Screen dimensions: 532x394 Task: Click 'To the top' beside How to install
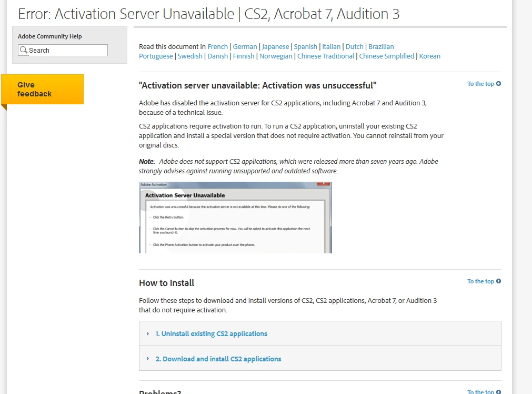[480, 281]
